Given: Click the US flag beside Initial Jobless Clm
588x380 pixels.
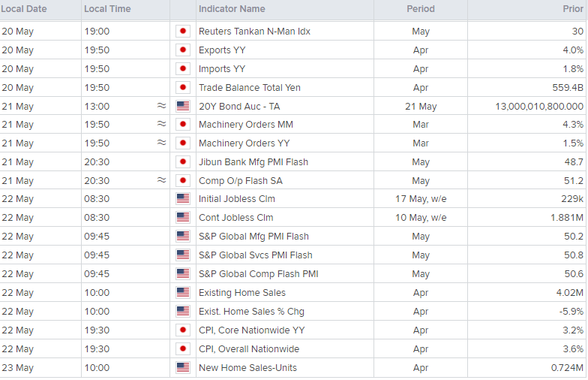Looking at the screenshot, I should click(183, 198).
